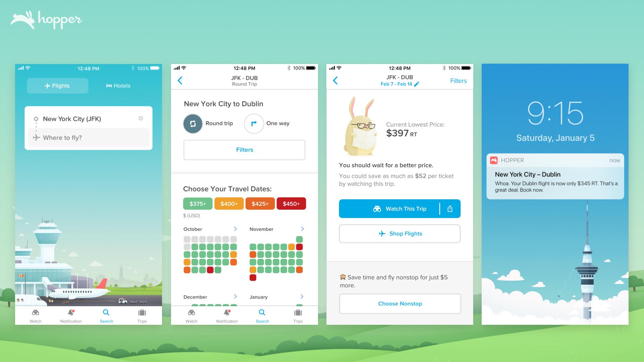This screenshot has width=644, height=362.
Task: Select the One way radio button
Action: point(254,124)
